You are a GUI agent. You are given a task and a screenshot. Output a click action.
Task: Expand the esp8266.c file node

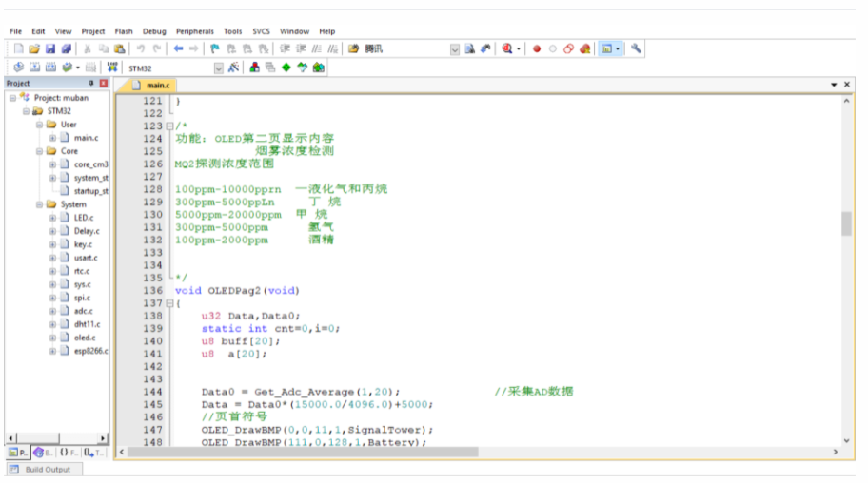52,351
